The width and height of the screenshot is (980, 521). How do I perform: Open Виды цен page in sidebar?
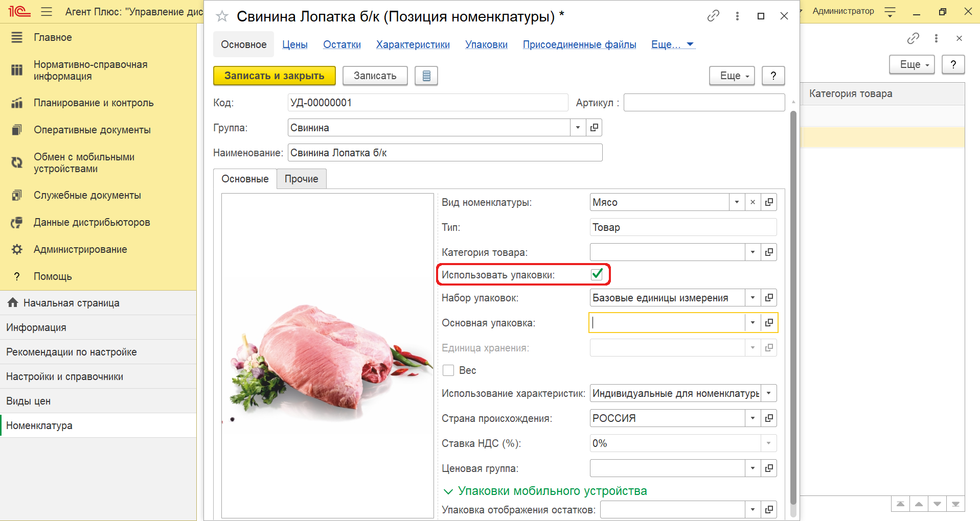98,401
